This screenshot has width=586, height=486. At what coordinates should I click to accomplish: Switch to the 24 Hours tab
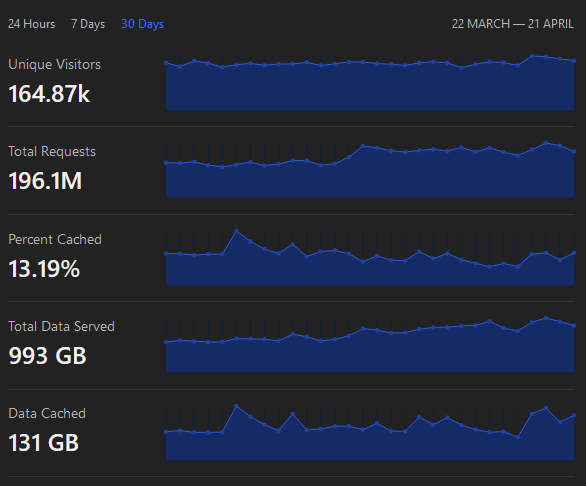click(x=31, y=24)
